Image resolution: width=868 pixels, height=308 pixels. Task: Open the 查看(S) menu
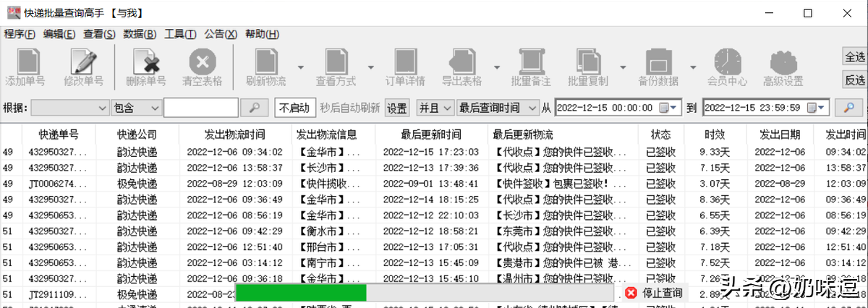pyautogui.click(x=99, y=34)
